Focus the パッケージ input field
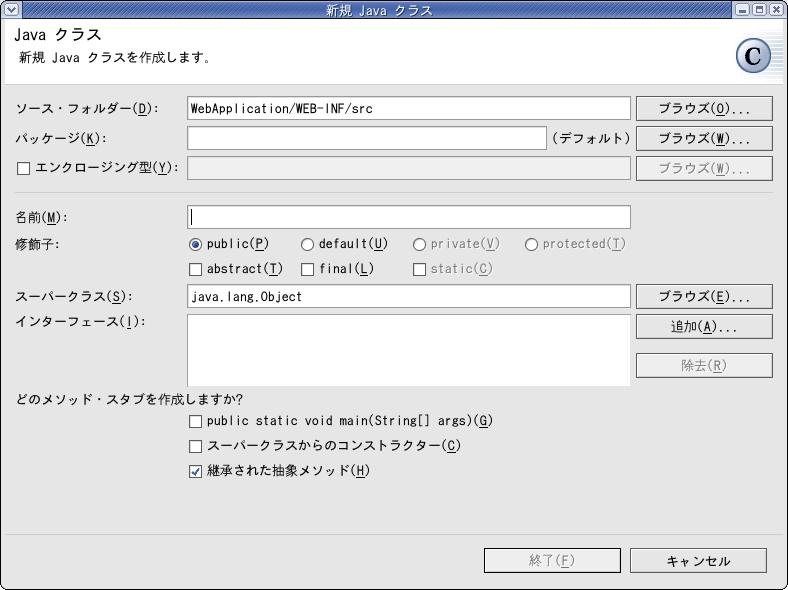788x590 pixels. [x=367, y=138]
